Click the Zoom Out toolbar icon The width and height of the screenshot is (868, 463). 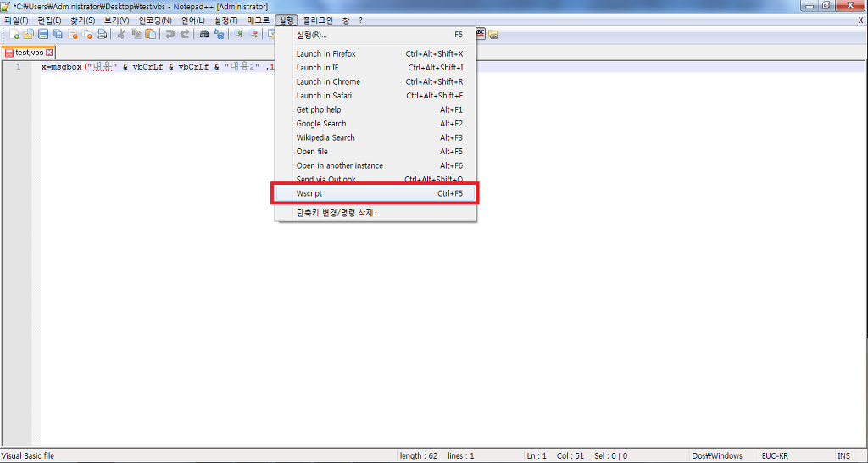(253, 34)
